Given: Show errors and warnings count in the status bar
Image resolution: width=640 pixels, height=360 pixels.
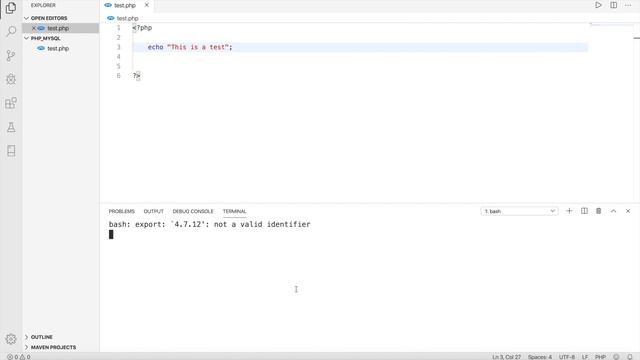Looking at the screenshot, I should 19,357.
